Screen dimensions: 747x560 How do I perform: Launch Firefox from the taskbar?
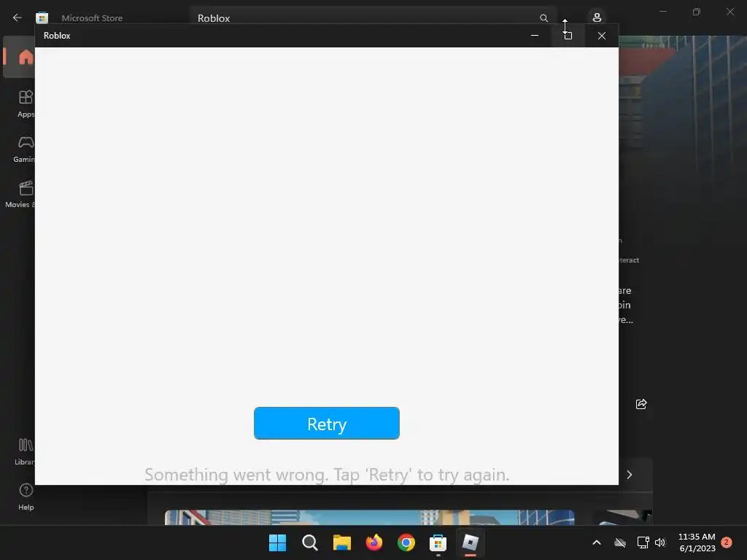click(374, 542)
